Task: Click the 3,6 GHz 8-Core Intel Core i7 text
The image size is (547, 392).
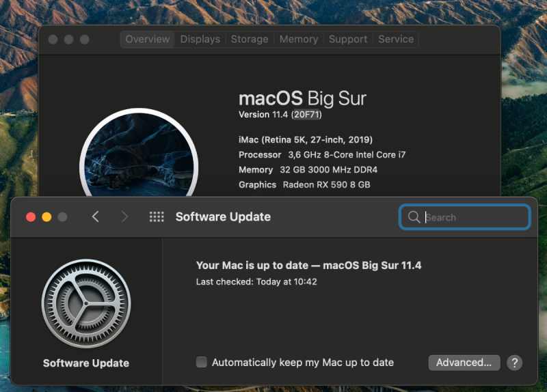Action: click(x=347, y=155)
